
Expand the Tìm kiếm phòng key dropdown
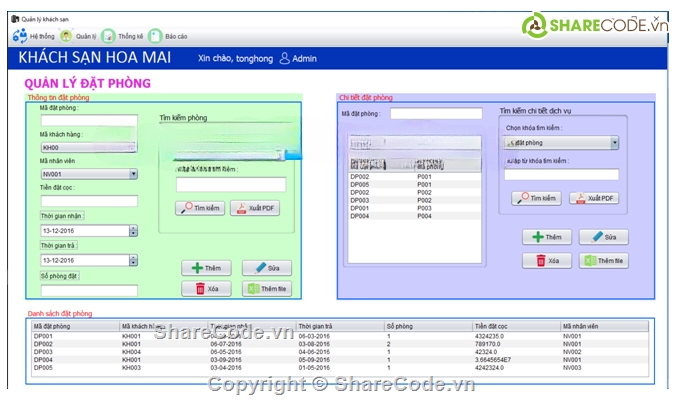pos(282,155)
